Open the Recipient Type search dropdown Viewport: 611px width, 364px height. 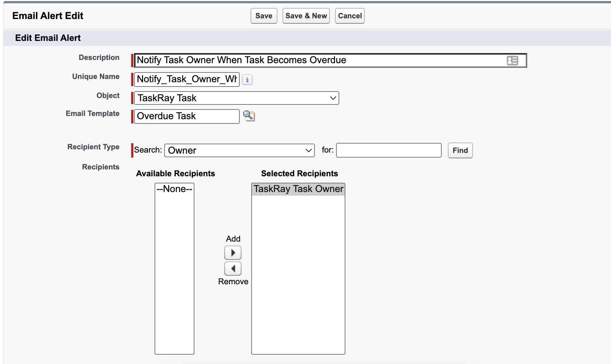click(x=239, y=150)
